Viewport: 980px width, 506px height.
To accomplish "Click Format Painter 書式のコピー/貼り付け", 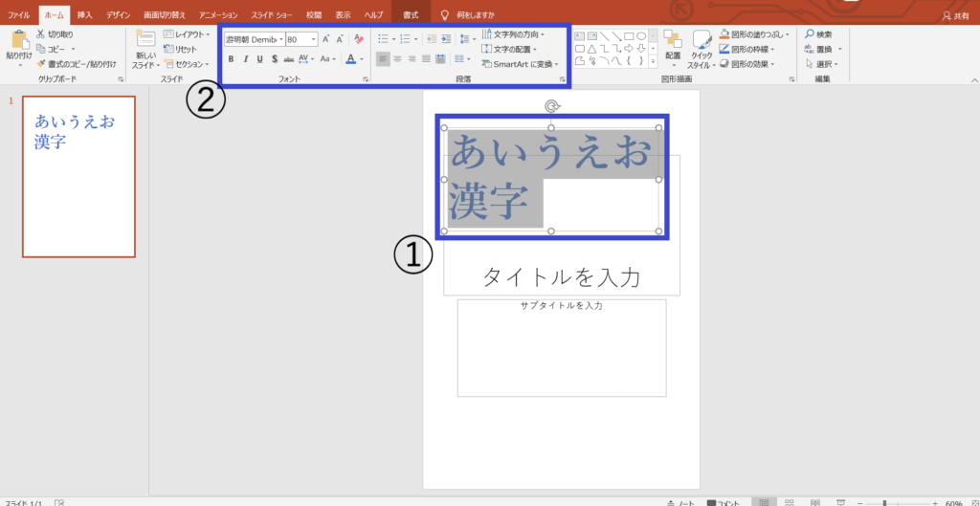I will click(x=77, y=64).
